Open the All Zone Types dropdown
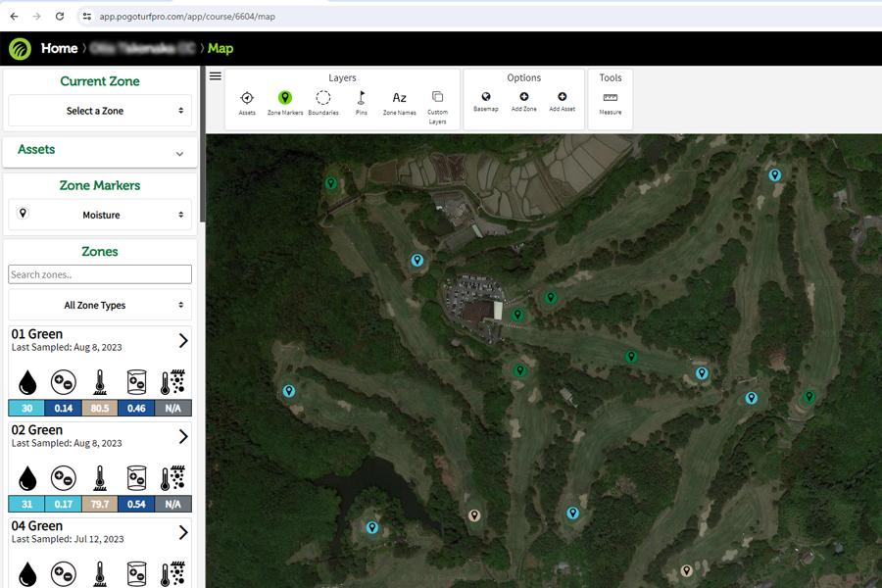Screen dimensions: 882x588 coord(100,305)
